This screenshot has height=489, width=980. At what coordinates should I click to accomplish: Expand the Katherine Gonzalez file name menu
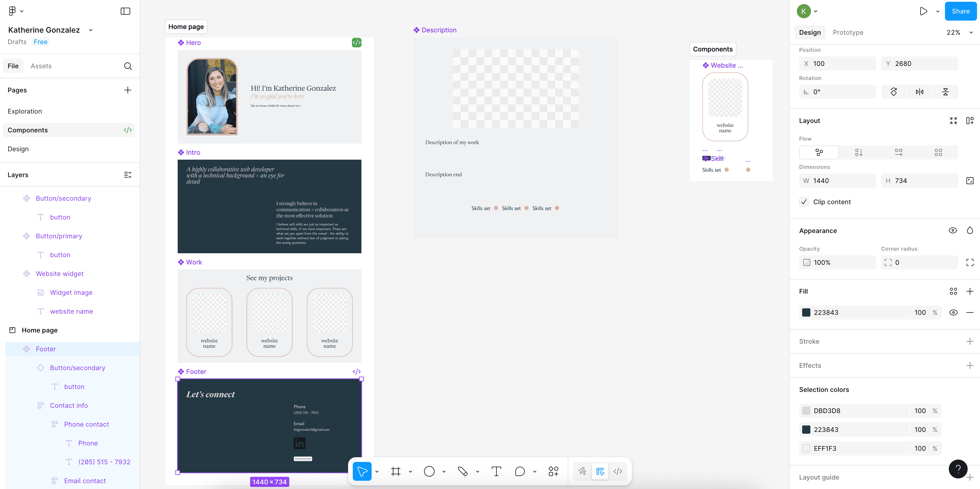[90, 30]
